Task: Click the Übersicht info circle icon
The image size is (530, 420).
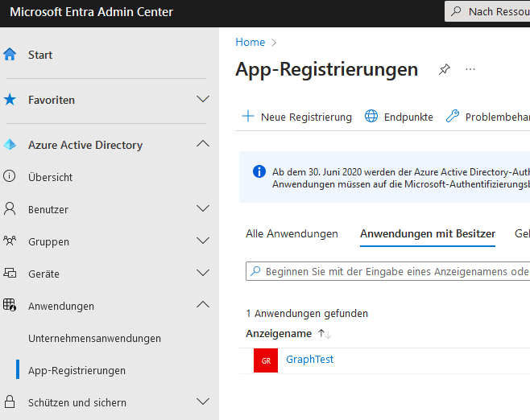Action: [x=10, y=177]
